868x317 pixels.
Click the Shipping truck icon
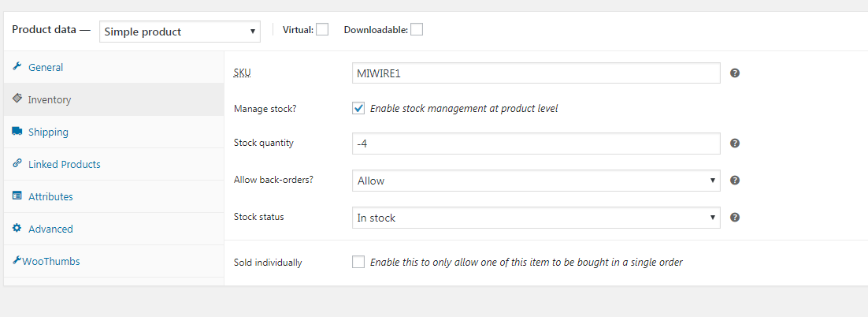pos(17,132)
